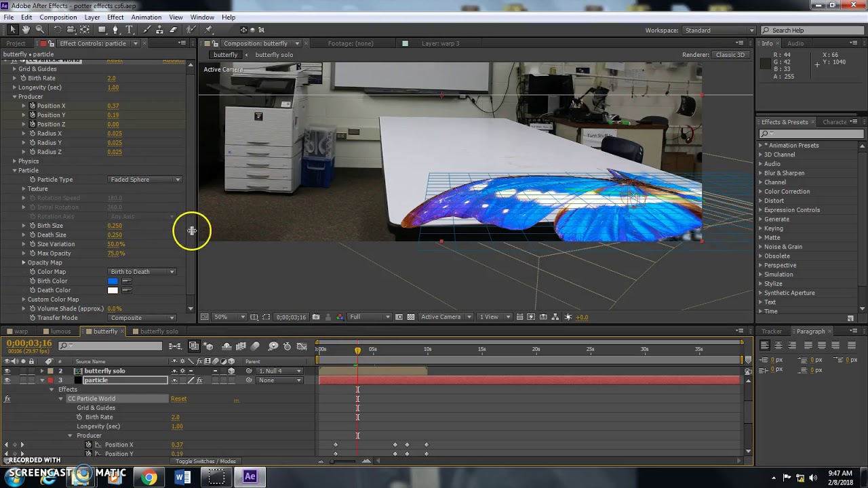868x488 pixels.
Task: Select the Horizontal Type tool
Action: pos(130,30)
